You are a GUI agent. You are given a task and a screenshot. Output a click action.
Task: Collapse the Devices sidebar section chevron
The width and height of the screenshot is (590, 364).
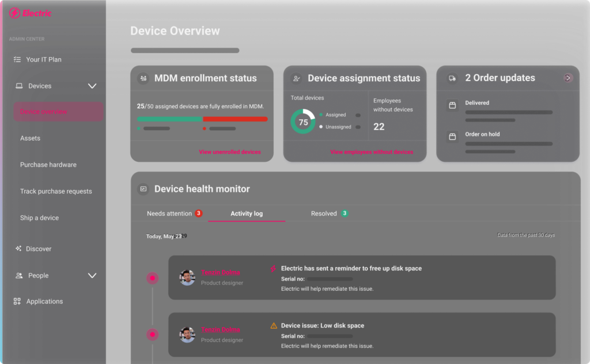(x=92, y=86)
